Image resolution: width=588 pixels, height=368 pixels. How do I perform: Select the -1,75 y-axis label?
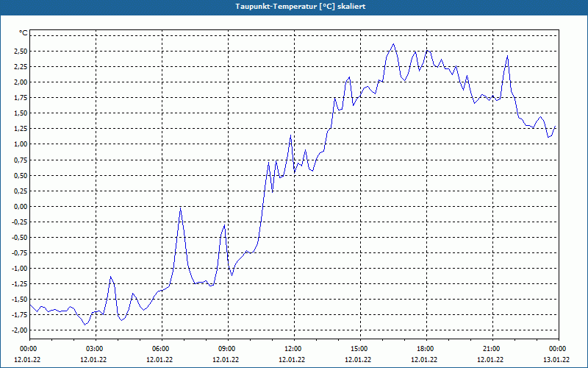click(x=20, y=315)
